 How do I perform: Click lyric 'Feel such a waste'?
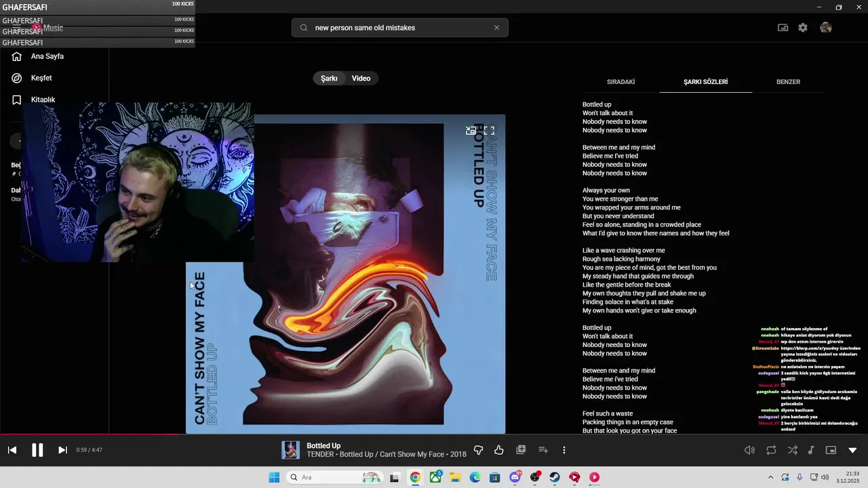608,413
